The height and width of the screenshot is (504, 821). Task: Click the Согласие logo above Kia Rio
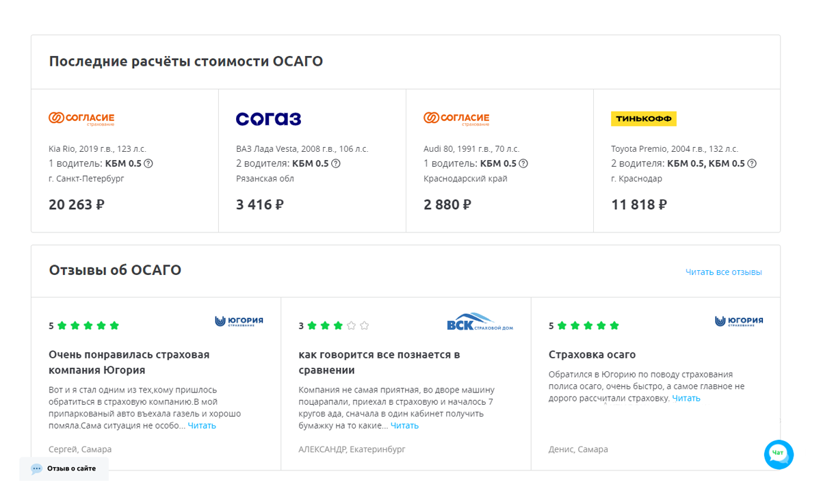(81, 119)
